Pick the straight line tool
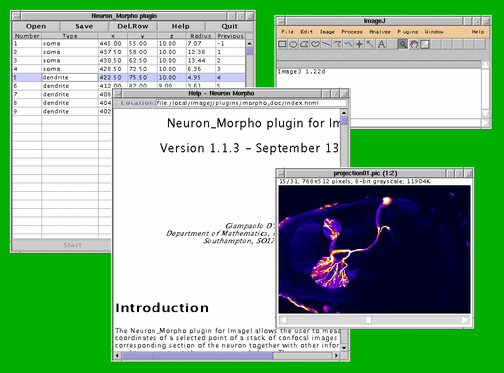The width and height of the screenshot is (504, 373). (326, 44)
